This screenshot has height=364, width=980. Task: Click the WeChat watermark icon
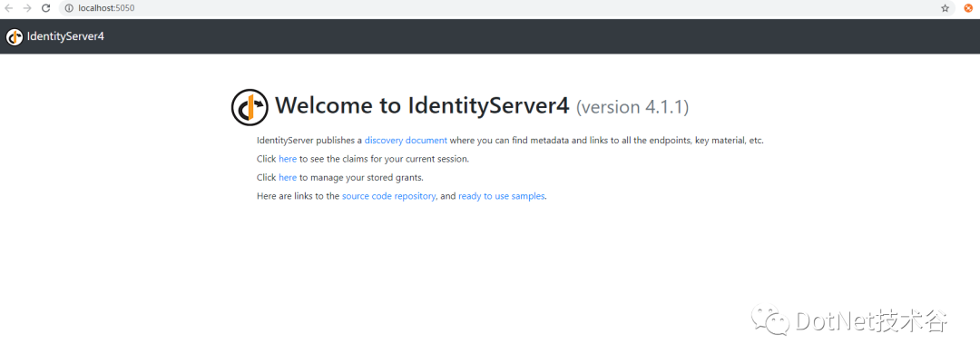click(771, 320)
